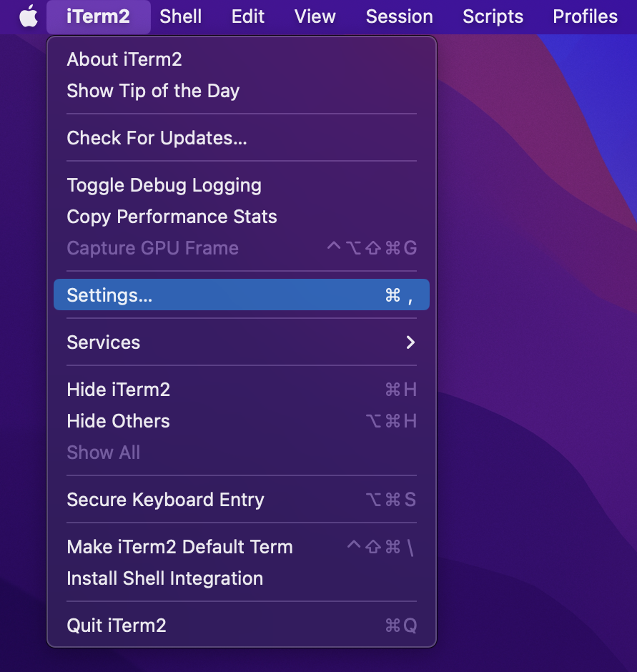Choose Hide iTerm2

pos(242,389)
